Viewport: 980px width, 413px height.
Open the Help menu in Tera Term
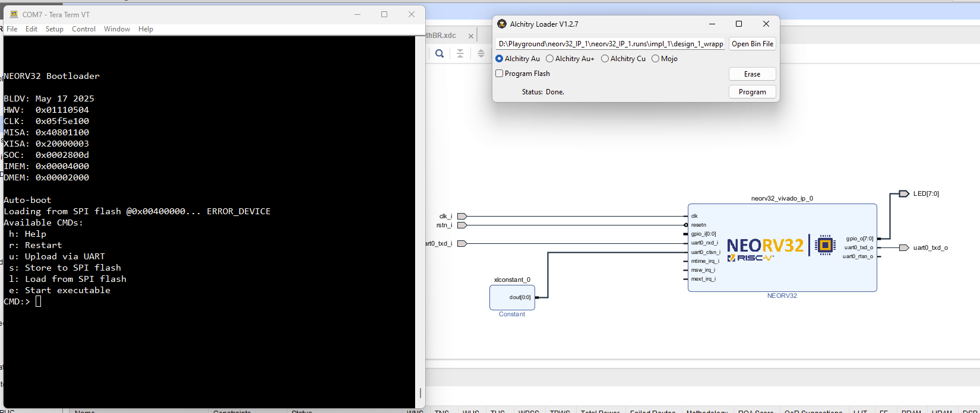(146, 29)
